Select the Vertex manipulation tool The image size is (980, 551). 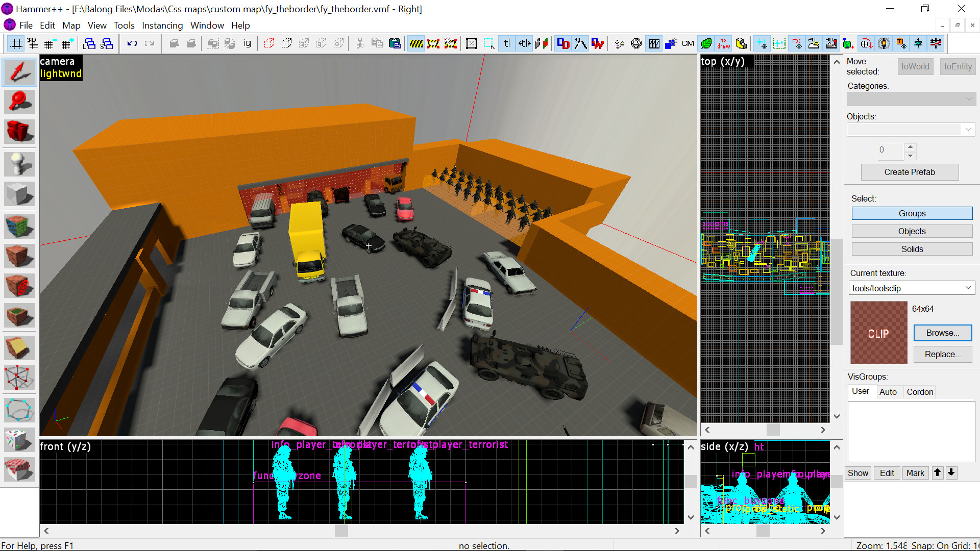(x=19, y=378)
